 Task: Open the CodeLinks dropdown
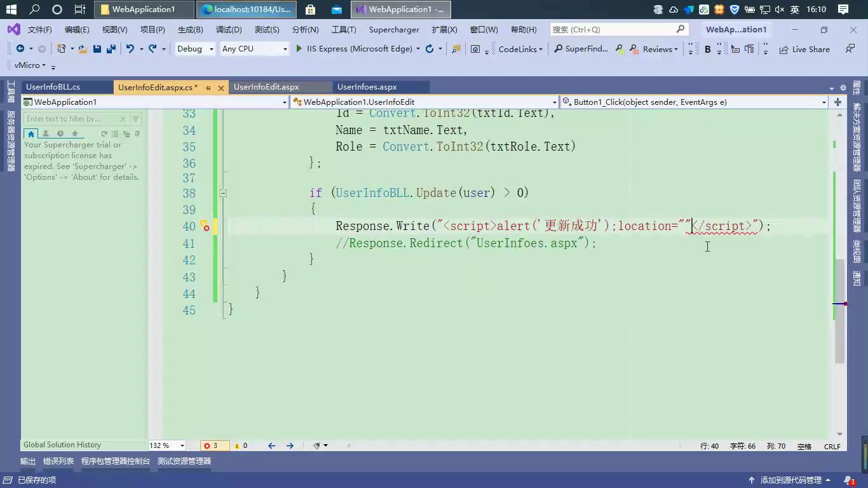click(520, 49)
